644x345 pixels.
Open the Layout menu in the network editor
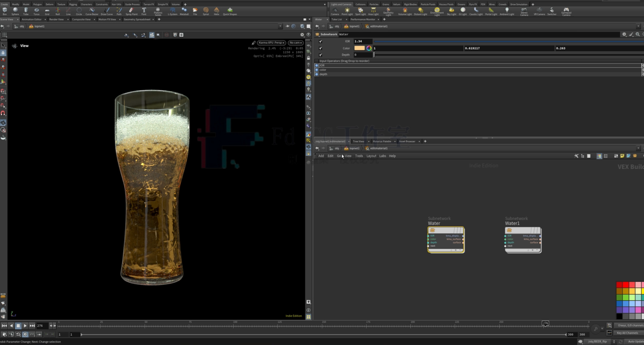coord(371,156)
